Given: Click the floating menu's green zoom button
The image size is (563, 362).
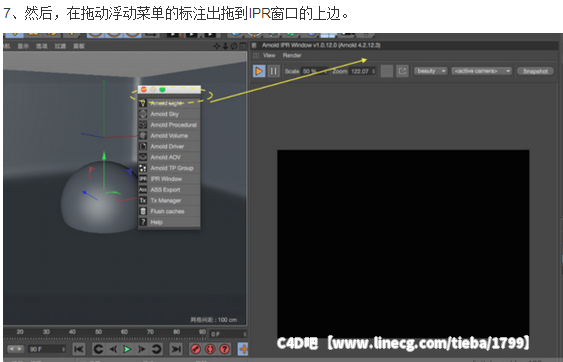Looking at the screenshot, I should (x=162, y=89).
